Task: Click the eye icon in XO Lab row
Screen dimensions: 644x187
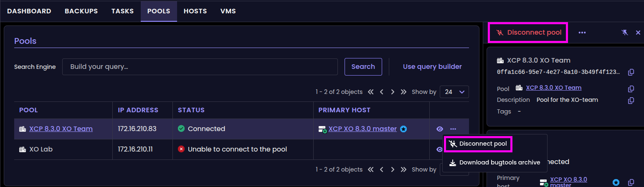Action: [x=439, y=149]
